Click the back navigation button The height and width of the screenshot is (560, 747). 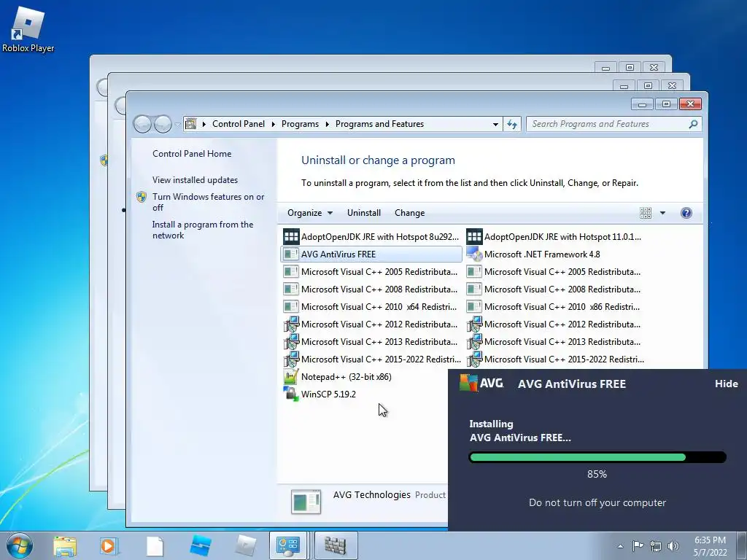click(x=142, y=124)
